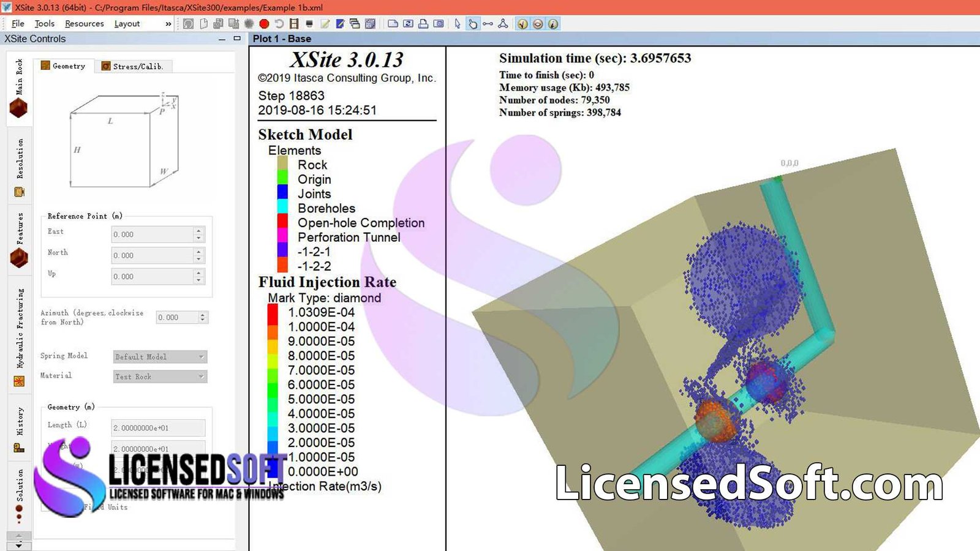The height and width of the screenshot is (551, 980).
Task: Click the 1.0309E-04 scale value
Action: click(321, 312)
